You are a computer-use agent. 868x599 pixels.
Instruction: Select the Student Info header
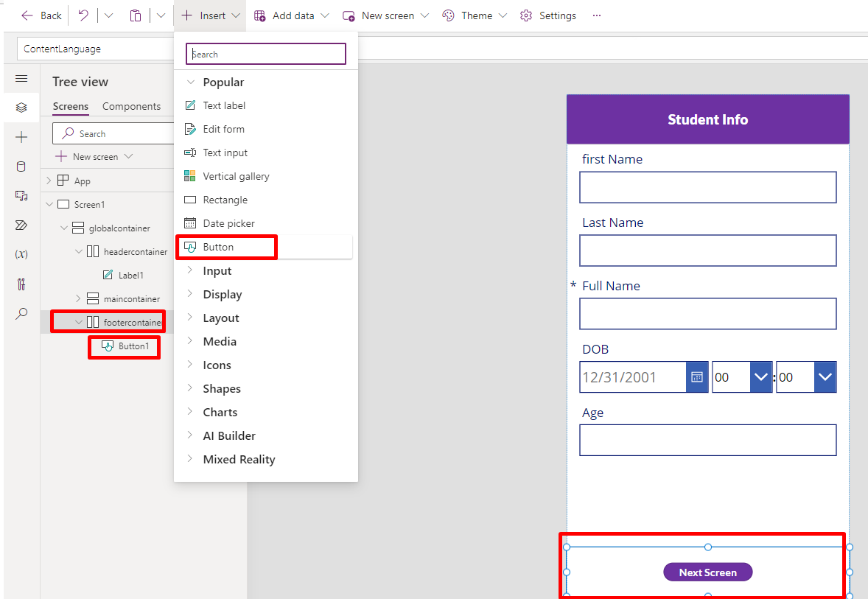click(x=707, y=119)
